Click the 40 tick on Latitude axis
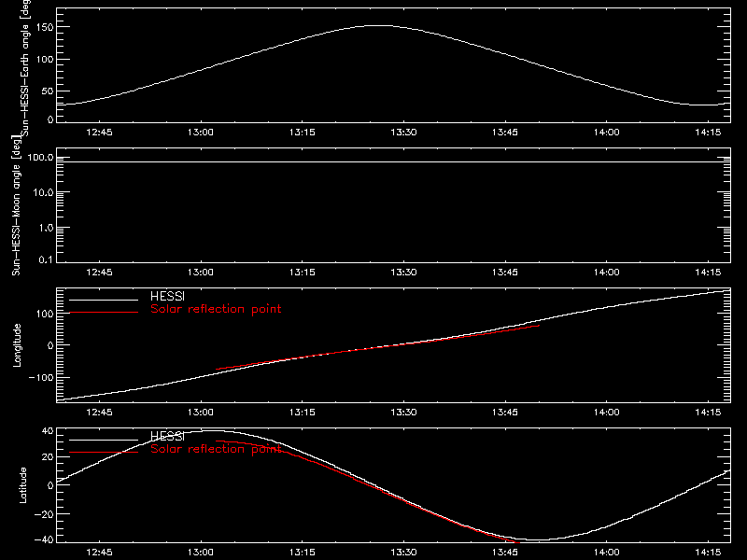 coord(48,431)
